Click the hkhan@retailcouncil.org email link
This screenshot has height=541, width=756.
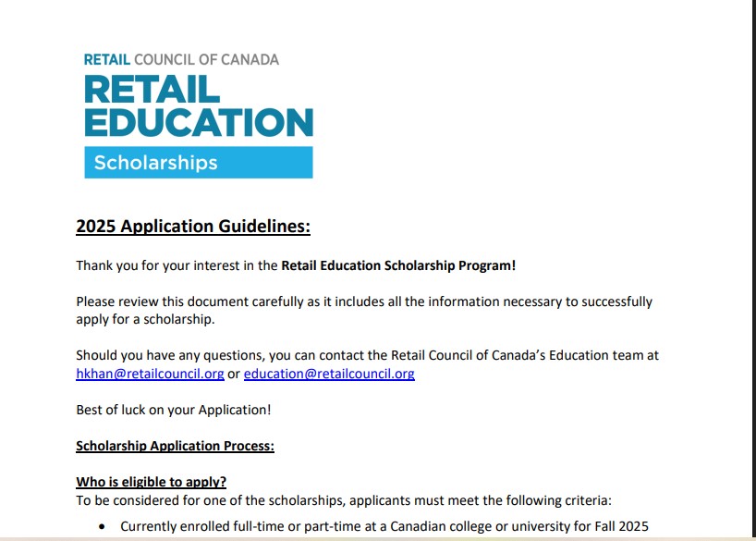[150, 375]
